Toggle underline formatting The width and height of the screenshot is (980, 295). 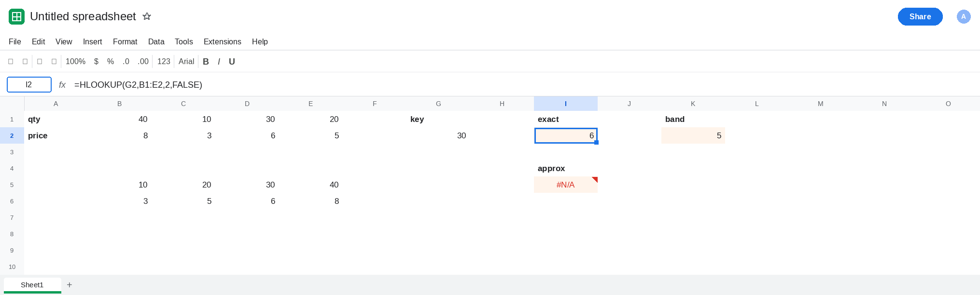232,62
